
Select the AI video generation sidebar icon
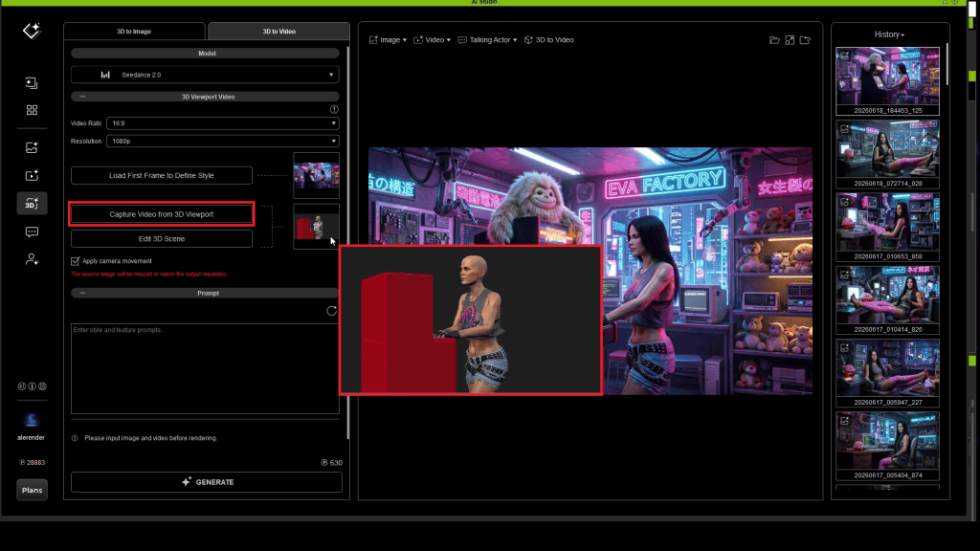(x=32, y=176)
